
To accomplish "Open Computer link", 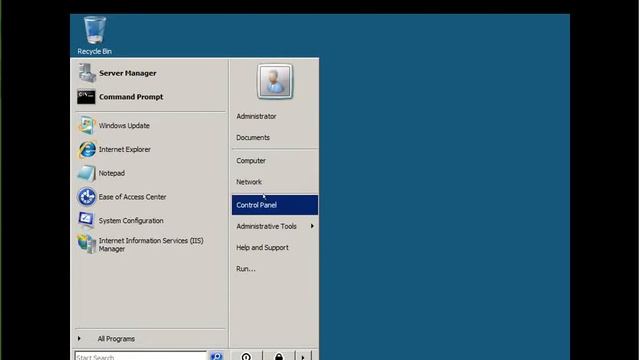I will tap(251, 161).
